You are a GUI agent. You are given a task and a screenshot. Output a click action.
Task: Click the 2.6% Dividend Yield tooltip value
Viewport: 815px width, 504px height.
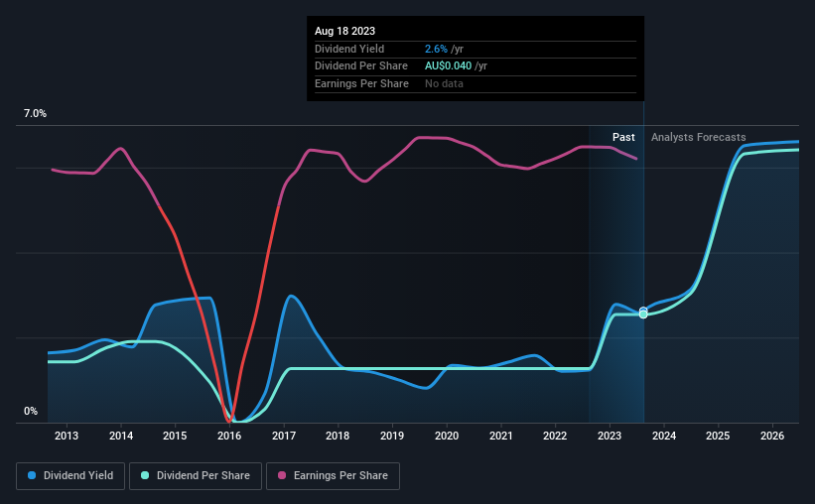point(436,49)
